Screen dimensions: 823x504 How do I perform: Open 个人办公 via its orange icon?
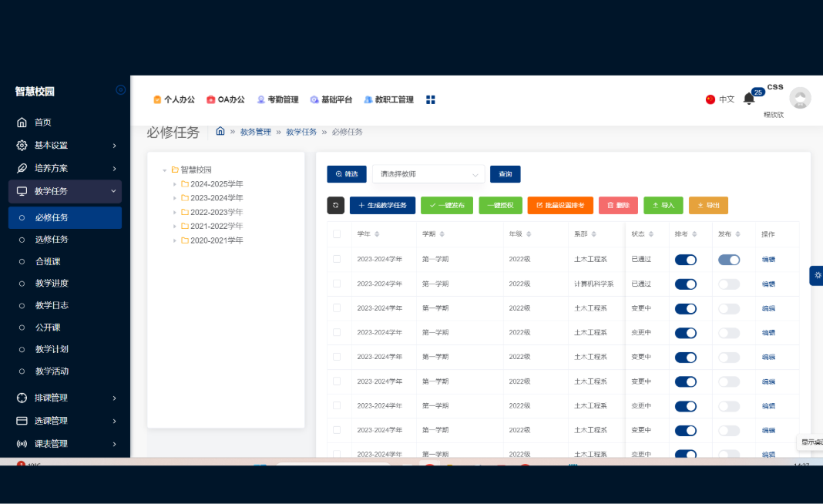[157, 99]
